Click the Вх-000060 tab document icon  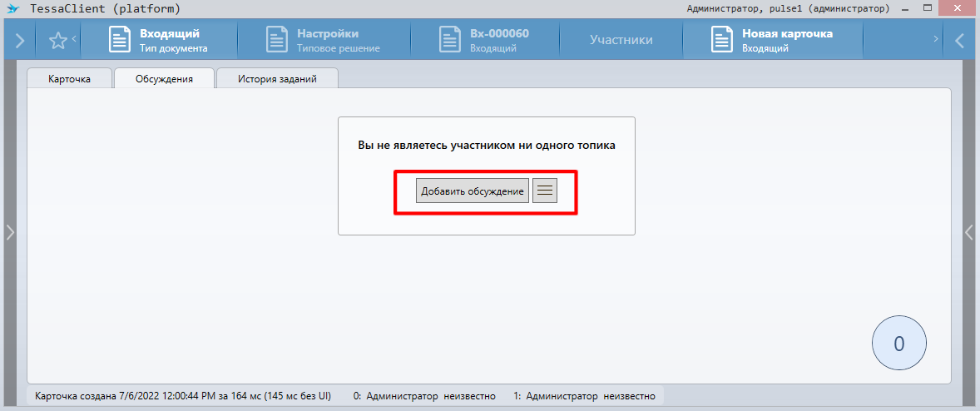[x=450, y=40]
